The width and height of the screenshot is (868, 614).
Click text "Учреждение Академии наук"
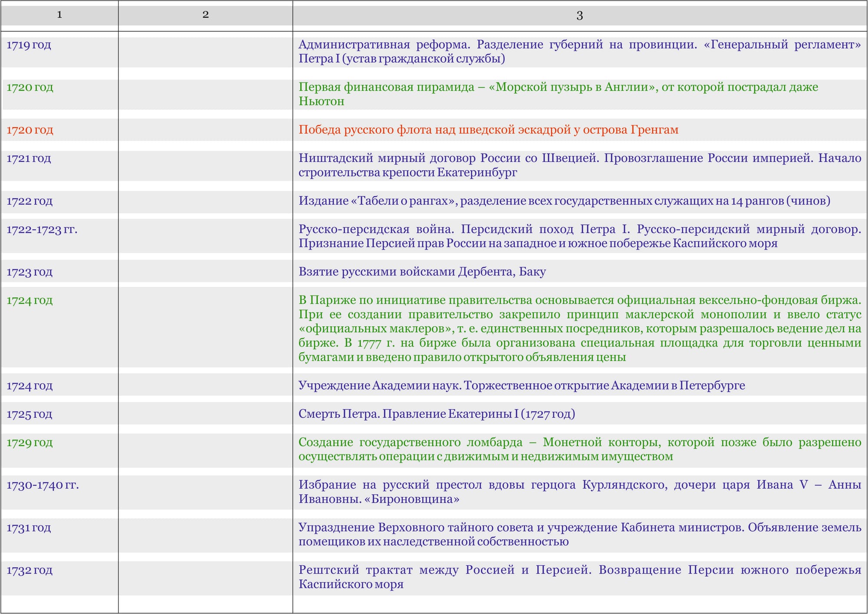click(x=379, y=386)
